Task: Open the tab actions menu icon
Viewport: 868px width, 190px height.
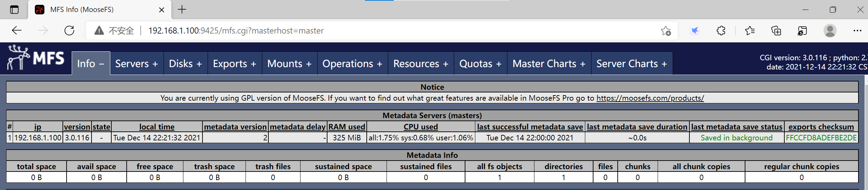Action: 14,10
